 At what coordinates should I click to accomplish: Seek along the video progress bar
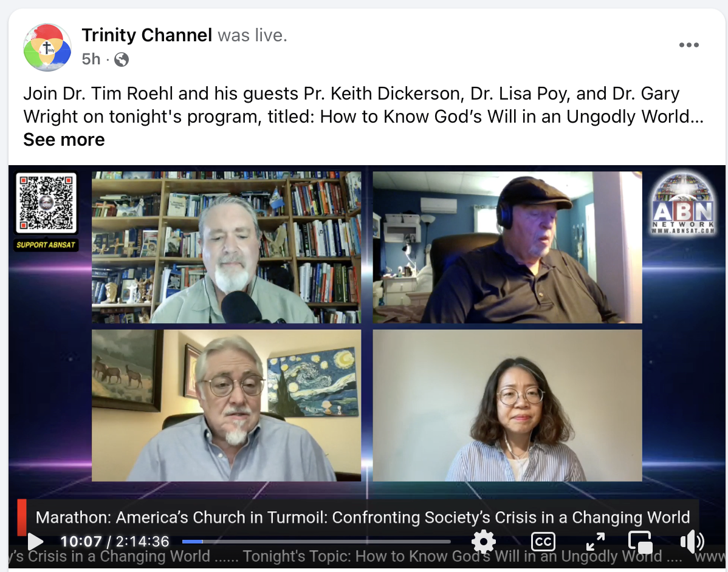coord(316,542)
